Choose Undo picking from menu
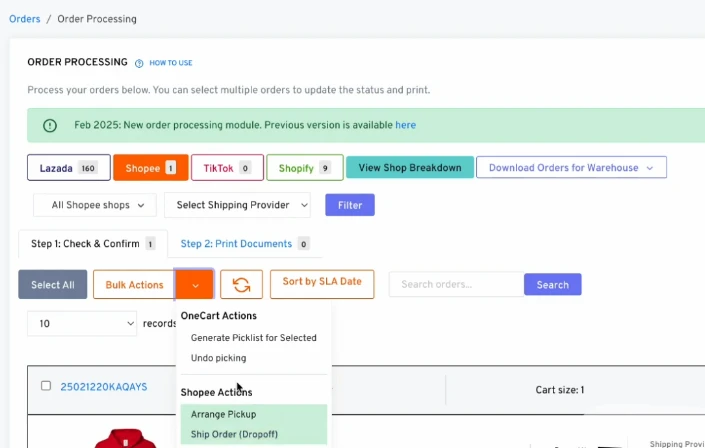 pyautogui.click(x=219, y=358)
